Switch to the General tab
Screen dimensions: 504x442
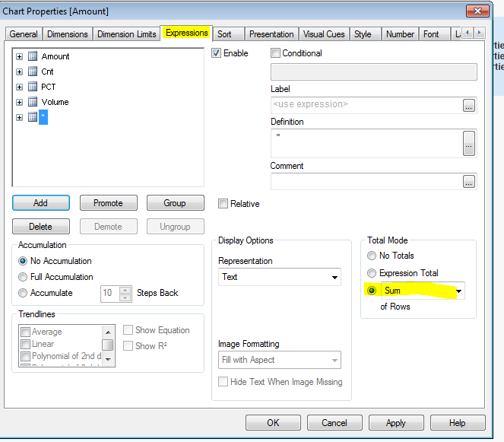(24, 34)
